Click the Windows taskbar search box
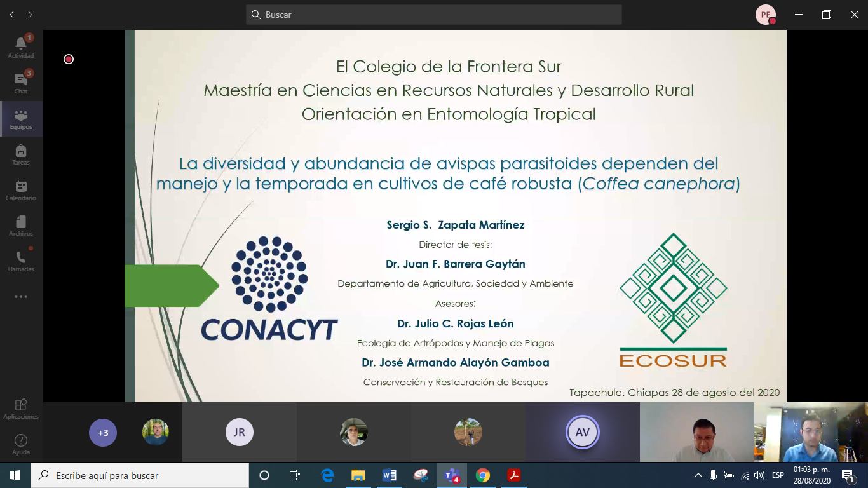 pyautogui.click(x=140, y=475)
